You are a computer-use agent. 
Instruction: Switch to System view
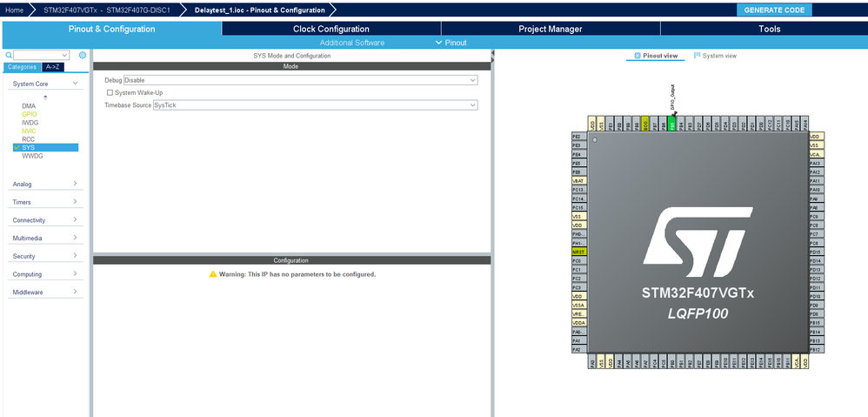pos(715,56)
